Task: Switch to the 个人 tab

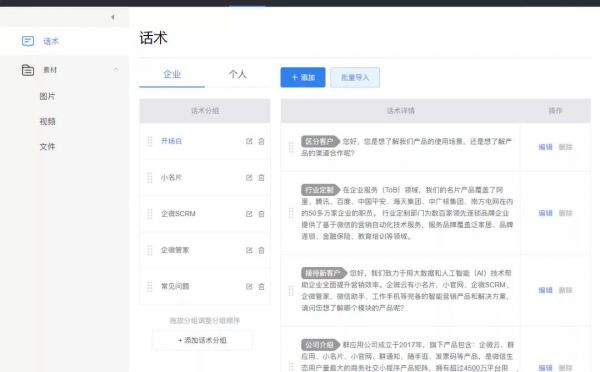Action: 237,74
